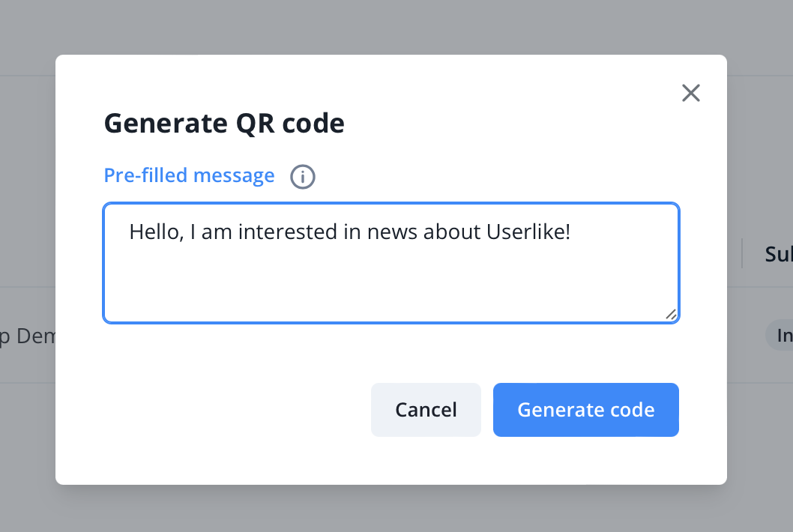Click blank dialog area left of Cancel
Viewport: 793px width, 532px height.
click(x=225, y=410)
